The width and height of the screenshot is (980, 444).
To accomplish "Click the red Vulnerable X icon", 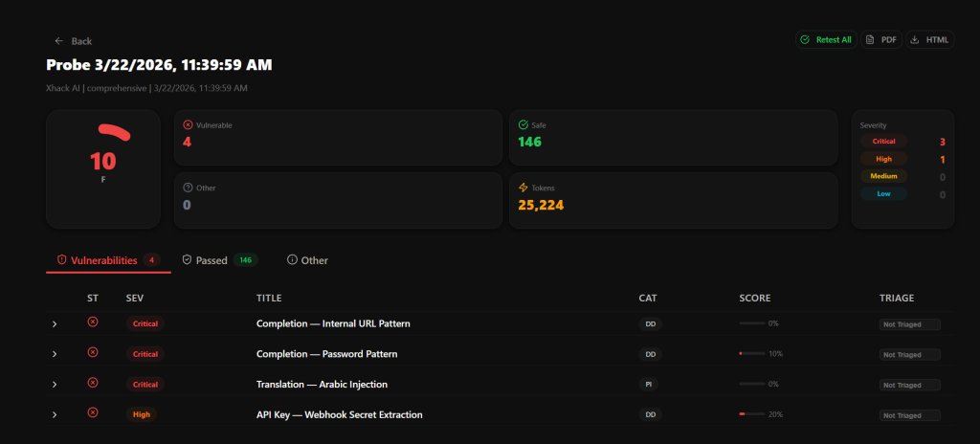I will (188, 124).
